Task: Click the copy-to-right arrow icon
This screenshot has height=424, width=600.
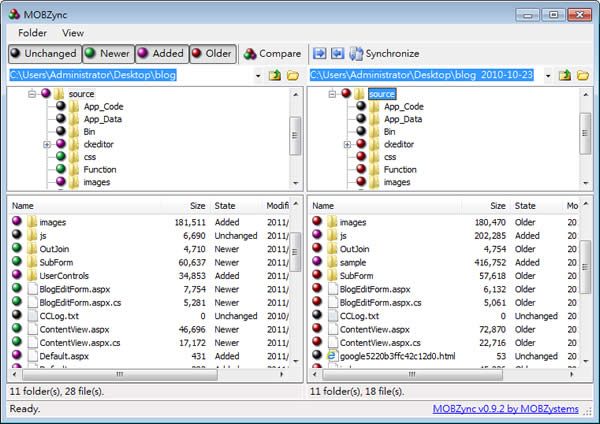Action: tap(320, 53)
